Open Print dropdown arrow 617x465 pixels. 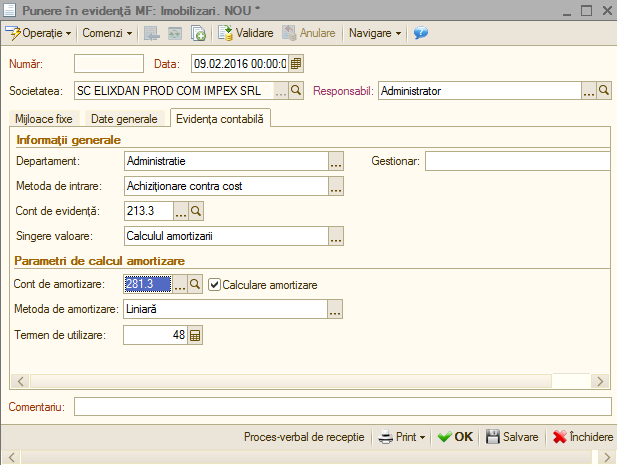point(422,437)
